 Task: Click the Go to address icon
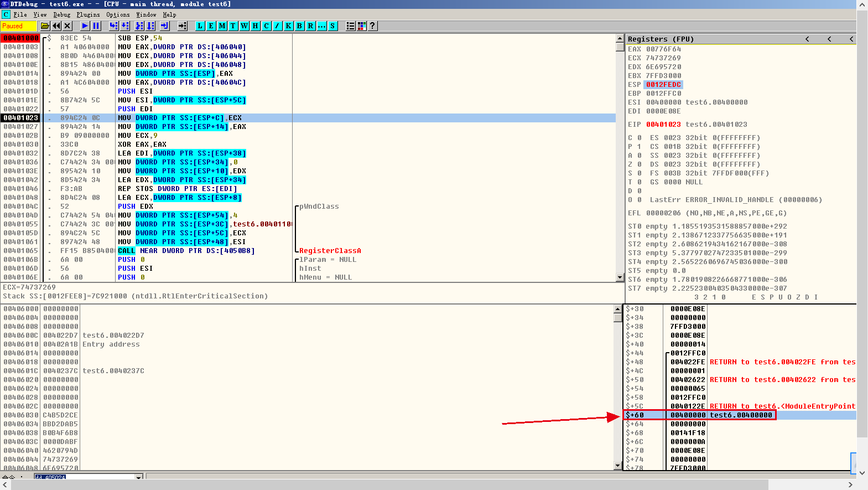(x=182, y=26)
